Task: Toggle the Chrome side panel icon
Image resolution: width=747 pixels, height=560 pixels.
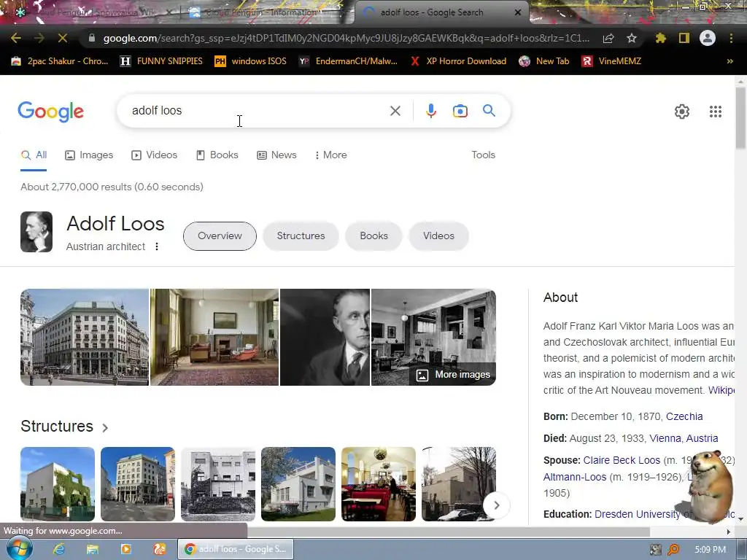Action: pyautogui.click(x=684, y=38)
